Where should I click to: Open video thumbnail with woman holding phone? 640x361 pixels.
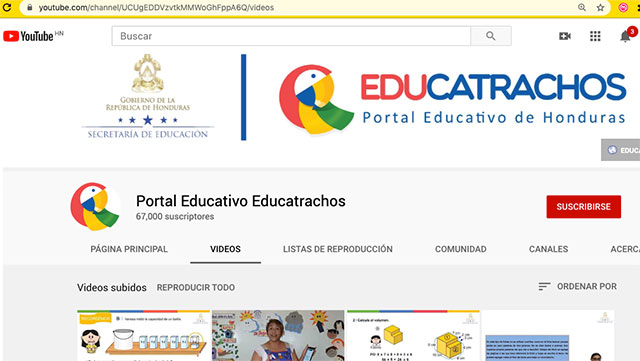point(278,335)
